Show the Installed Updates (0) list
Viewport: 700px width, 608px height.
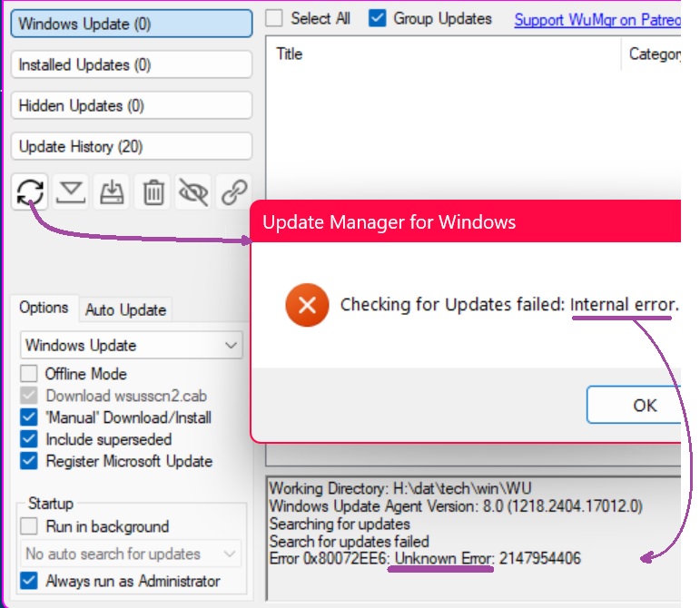(131, 65)
